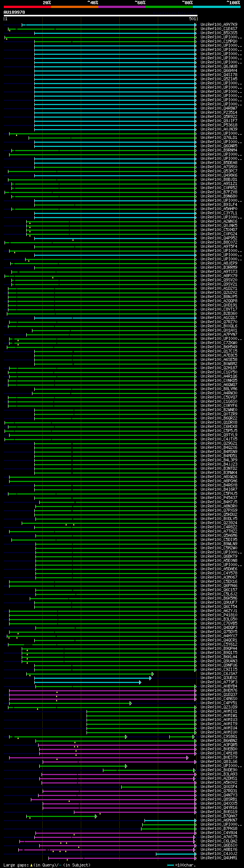Open hit UniRef100_B9RNM4
The height and width of the screenshot is (868, 244).
point(219,150)
